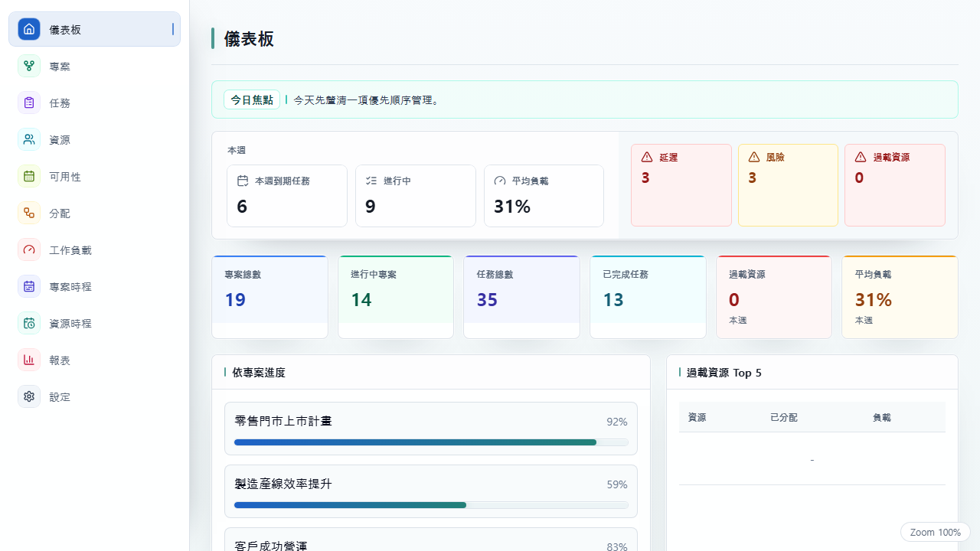
Task: Click 製造產線效率提升 progress bar
Action: click(x=431, y=505)
